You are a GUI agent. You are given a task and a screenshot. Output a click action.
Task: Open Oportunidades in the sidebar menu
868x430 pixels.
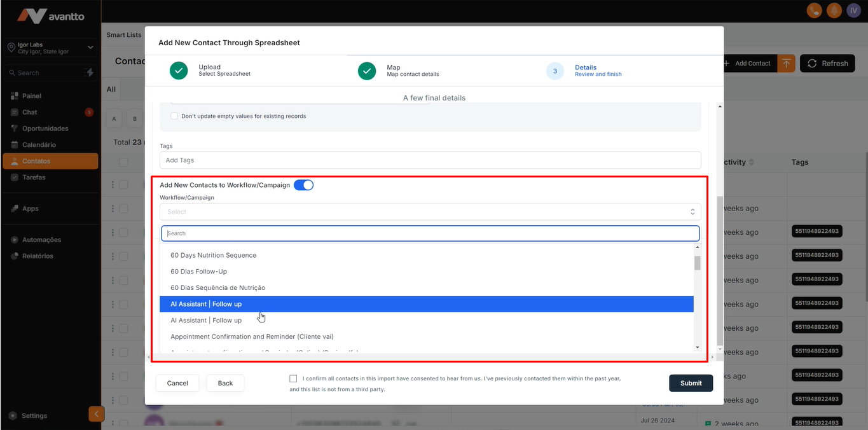pos(45,128)
